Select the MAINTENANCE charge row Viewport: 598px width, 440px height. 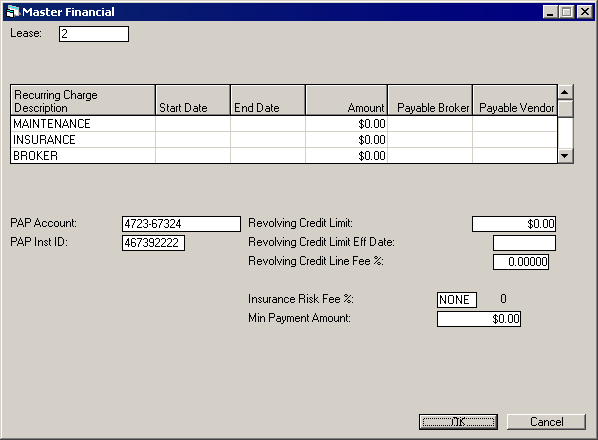pyautogui.click(x=284, y=124)
